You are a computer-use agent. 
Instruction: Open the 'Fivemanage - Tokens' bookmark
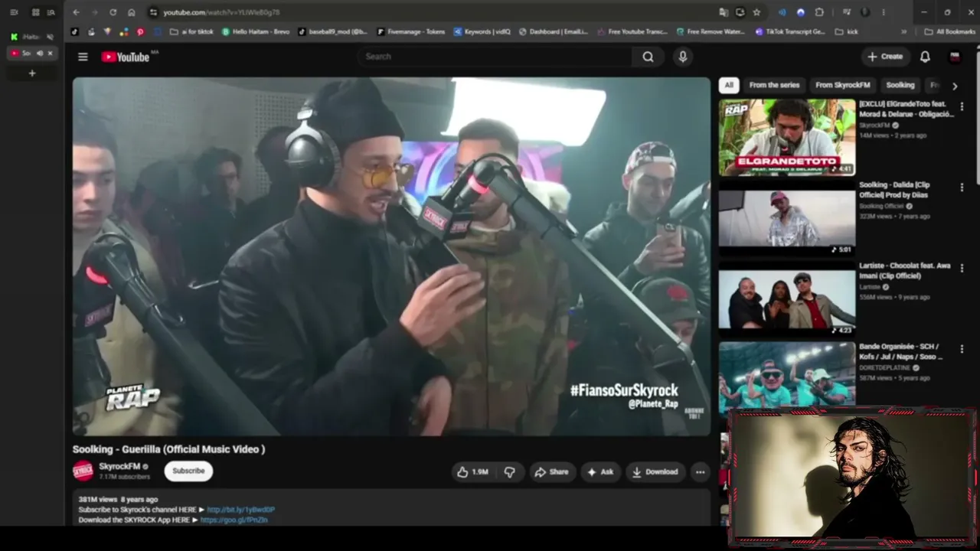[410, 32]
